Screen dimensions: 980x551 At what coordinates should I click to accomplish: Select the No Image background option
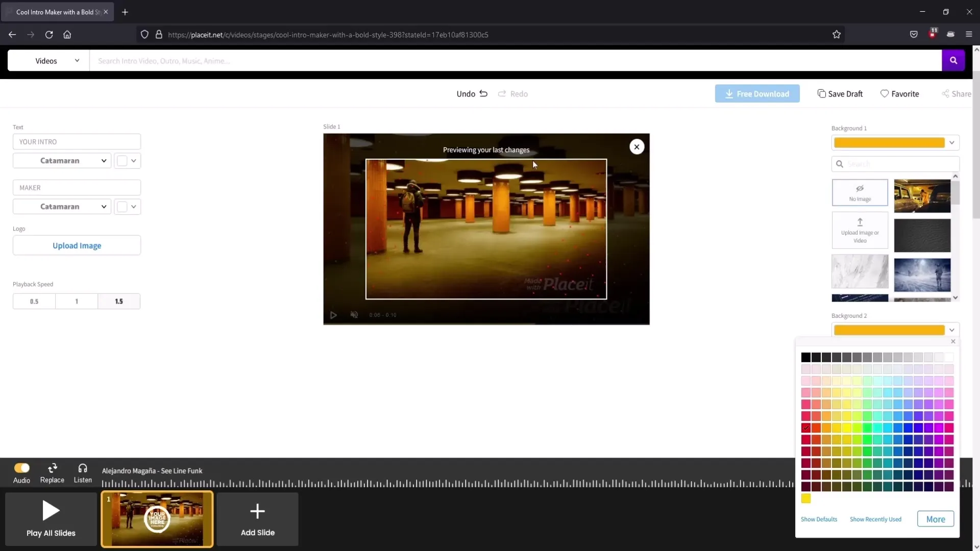click(860, 192)
